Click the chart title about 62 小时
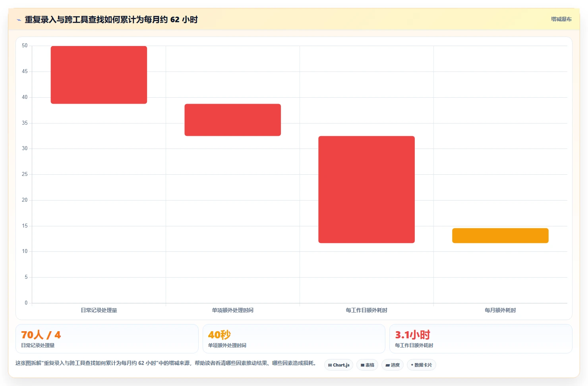Image resolution: width=588 pixels, height=386 pixels. pos(111,19)
